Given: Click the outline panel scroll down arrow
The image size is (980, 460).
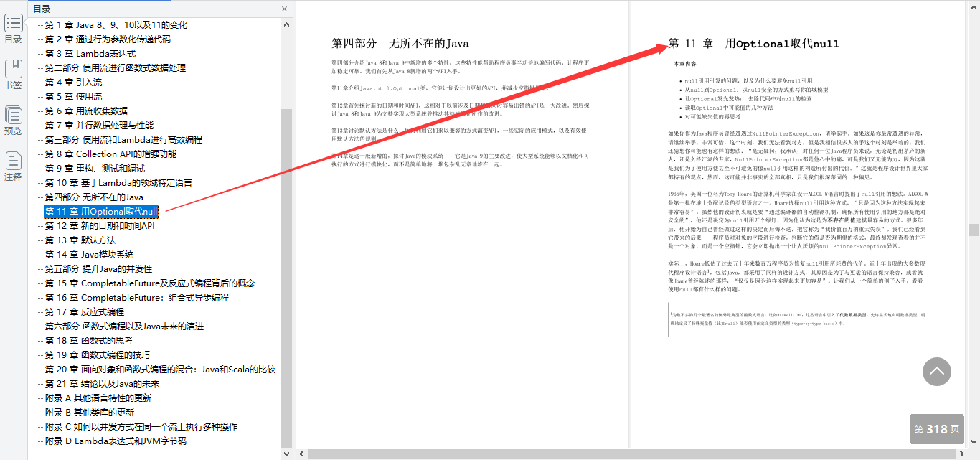Looking at the screenshot, I should pos(286,454).
